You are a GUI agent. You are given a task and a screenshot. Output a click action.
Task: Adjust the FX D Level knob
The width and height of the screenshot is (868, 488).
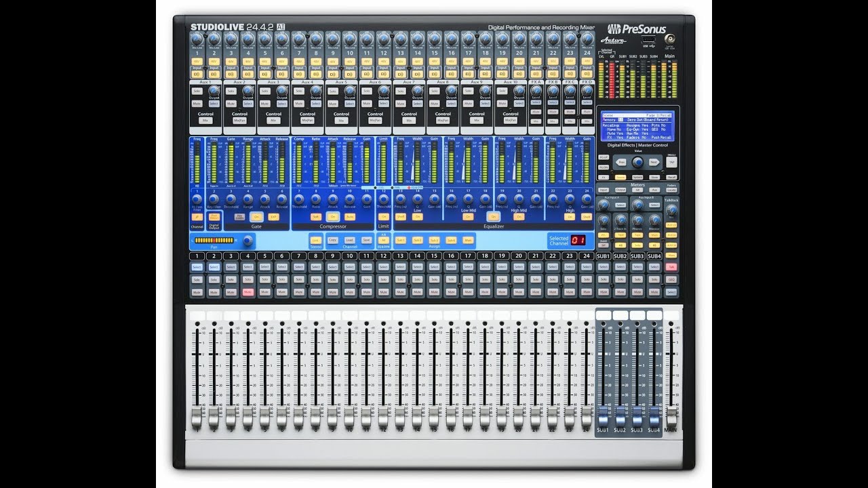587,90
